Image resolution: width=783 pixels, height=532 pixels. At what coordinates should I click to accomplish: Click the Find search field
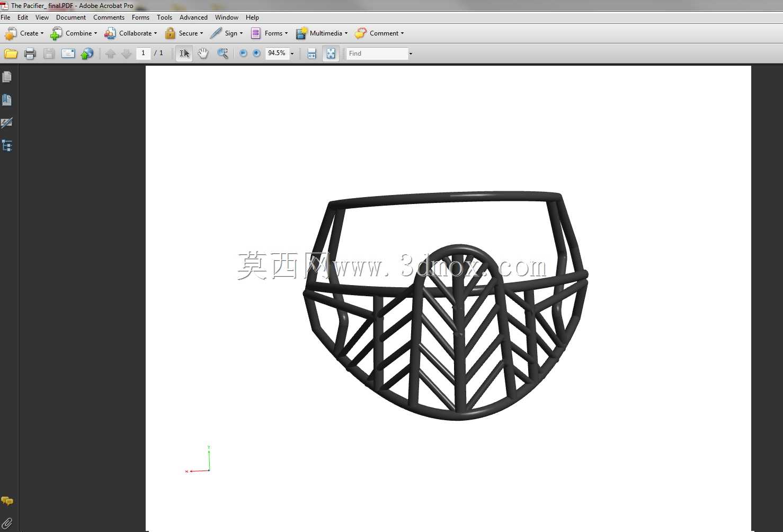377,54
